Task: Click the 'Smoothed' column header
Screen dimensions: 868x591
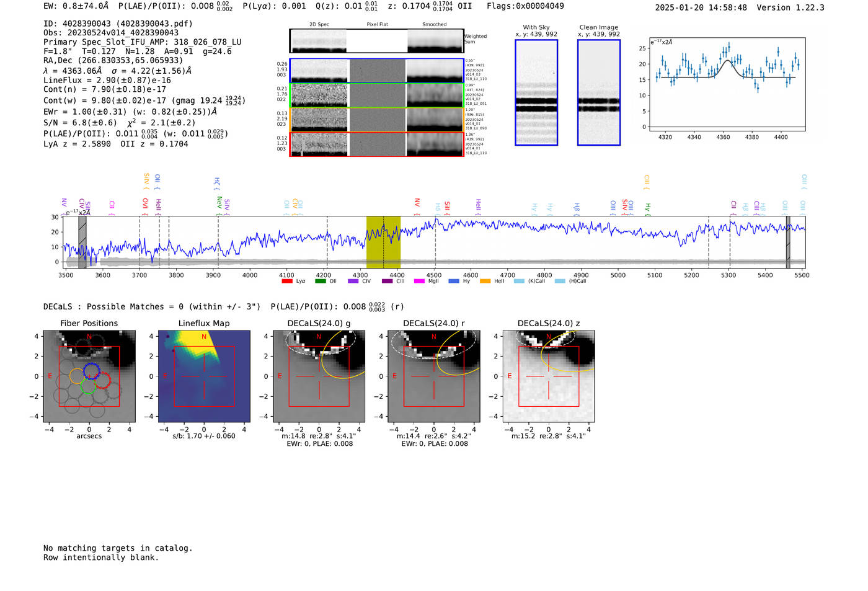Action: click(x=435, y=25)
